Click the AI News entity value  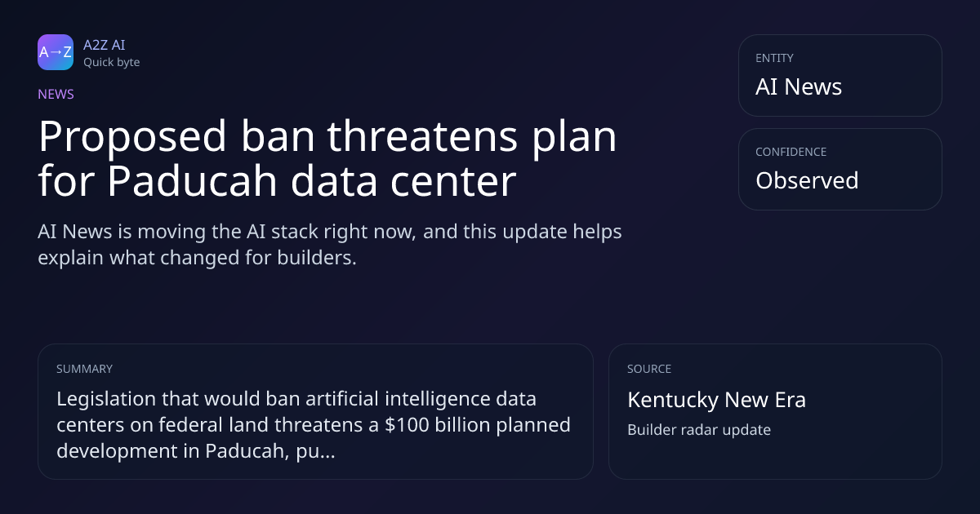(799, 86)
